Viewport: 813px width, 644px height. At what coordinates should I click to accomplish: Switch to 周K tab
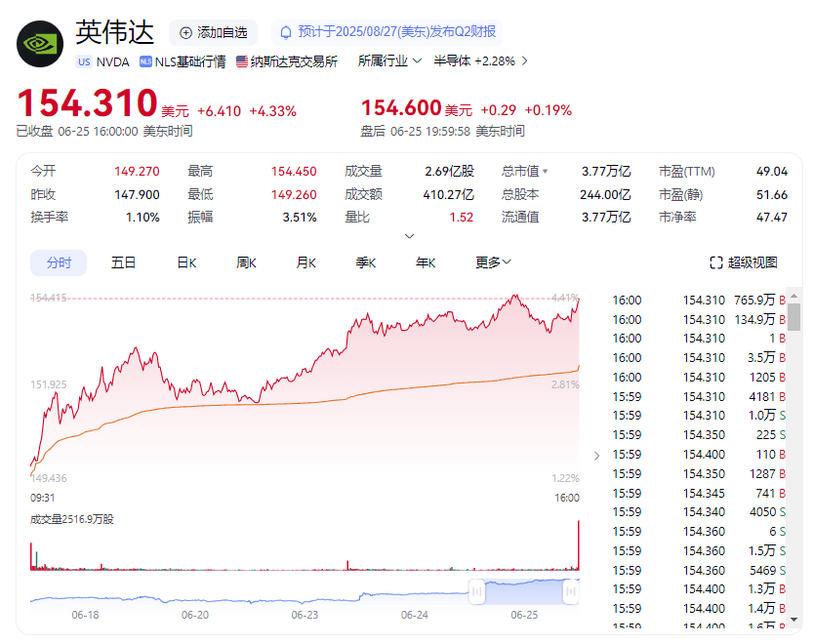click(246, 262)
